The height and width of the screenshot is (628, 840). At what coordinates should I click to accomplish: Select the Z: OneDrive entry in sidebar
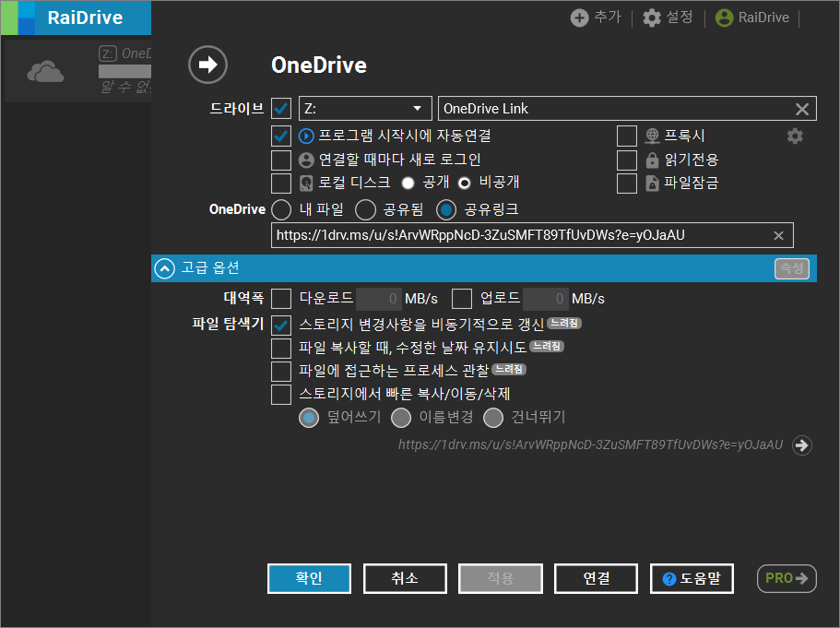77,71
